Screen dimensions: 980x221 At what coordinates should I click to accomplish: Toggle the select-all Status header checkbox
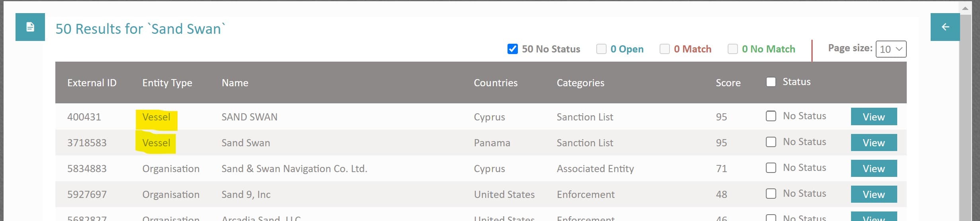click(771, 82)
